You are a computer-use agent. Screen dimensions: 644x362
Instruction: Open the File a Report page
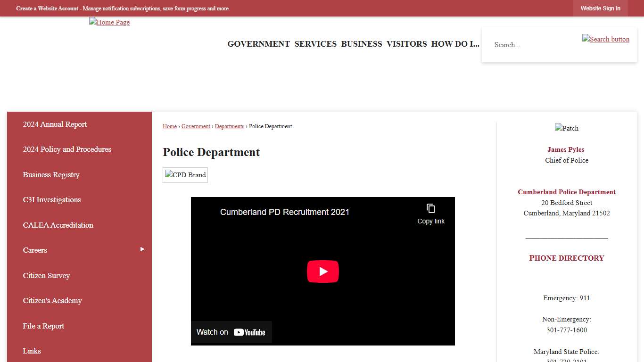[43, 326]
